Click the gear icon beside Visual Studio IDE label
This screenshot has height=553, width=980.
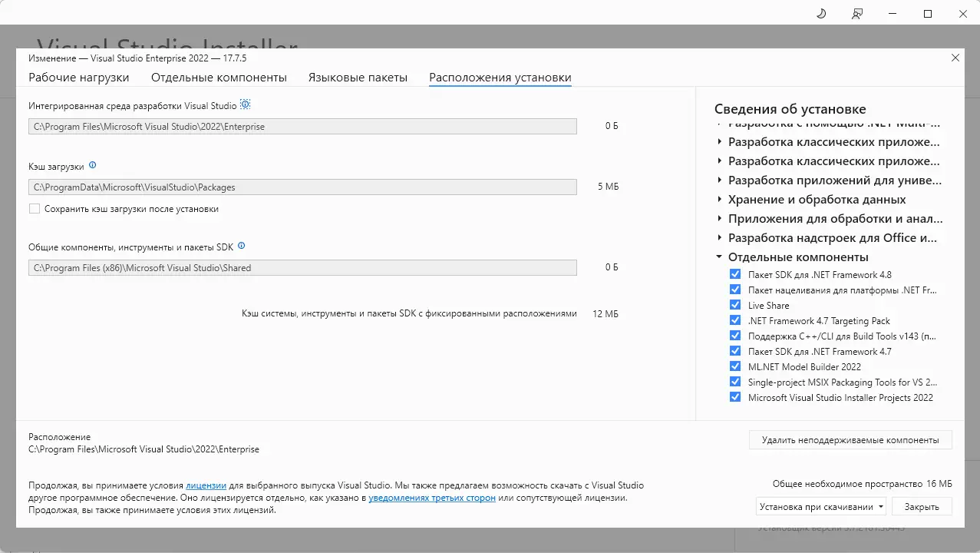coord(246,104)
